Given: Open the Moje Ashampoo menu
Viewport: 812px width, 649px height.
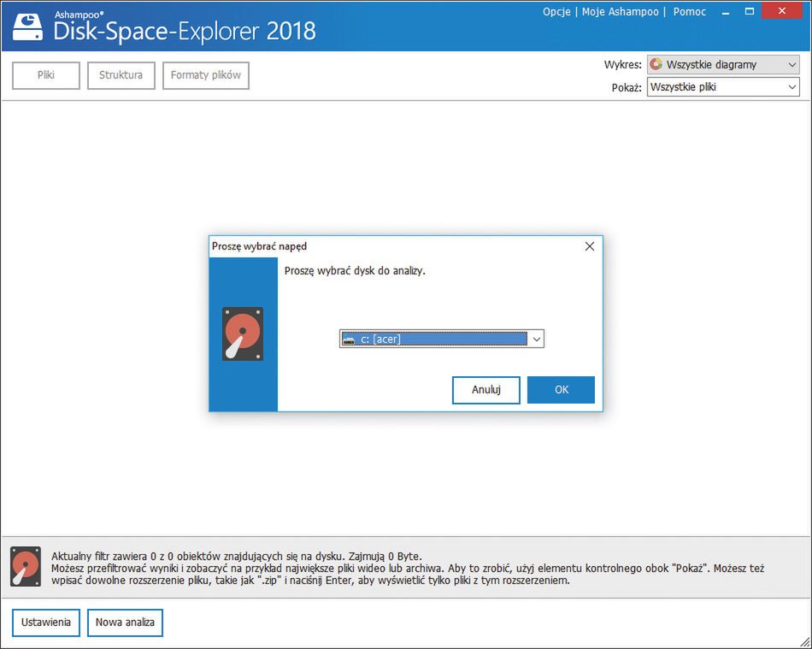Looking at the screenshot, I should [621, 12].
